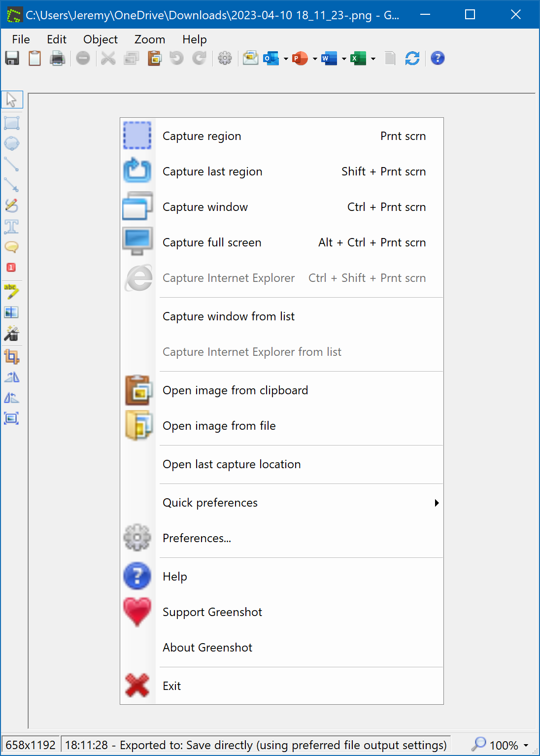Send the capture to Excel
540x756 pixels.
[358, 58]
